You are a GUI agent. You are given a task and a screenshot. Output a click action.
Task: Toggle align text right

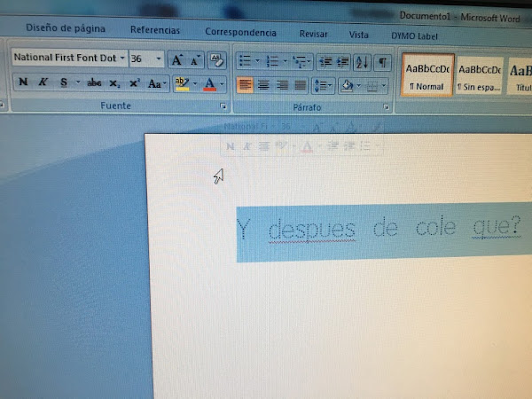pos(282,85)
